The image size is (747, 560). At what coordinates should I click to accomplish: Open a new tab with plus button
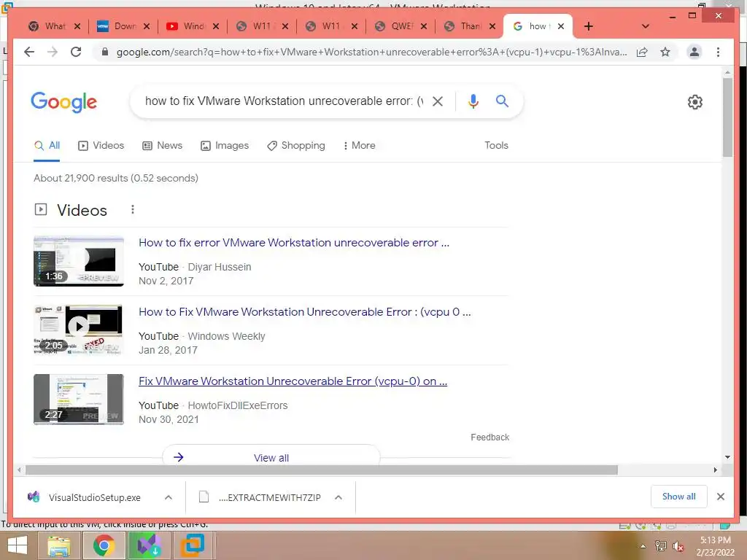(589, 26)
